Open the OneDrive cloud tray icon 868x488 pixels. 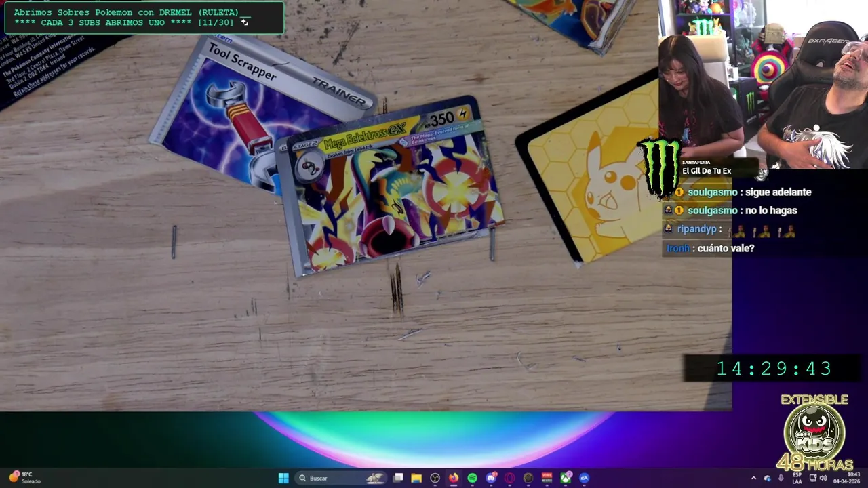click(x=768, y=479)
